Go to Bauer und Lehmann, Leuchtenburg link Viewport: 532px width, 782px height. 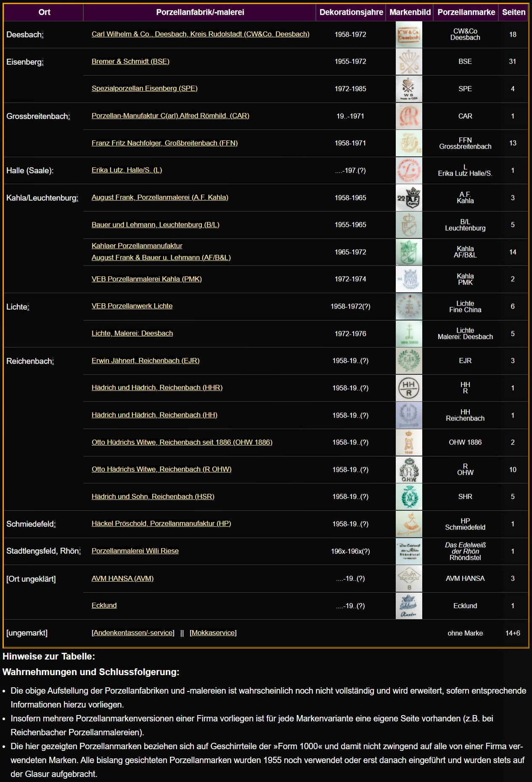[x=156, y=225]
